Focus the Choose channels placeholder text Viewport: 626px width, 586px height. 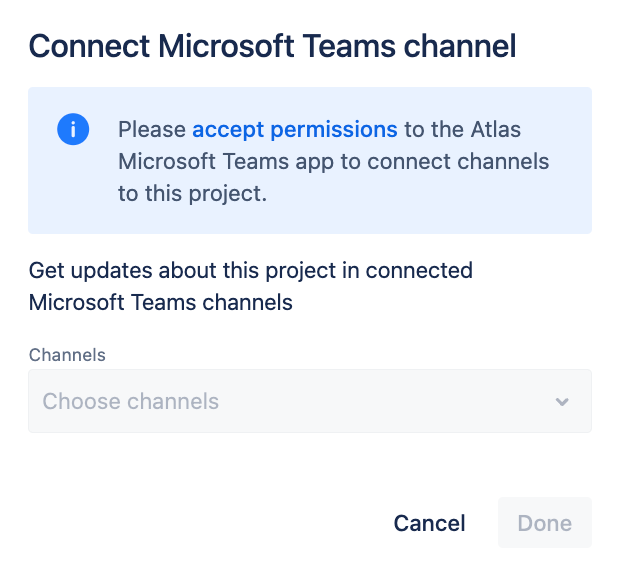tap(131, 401)
